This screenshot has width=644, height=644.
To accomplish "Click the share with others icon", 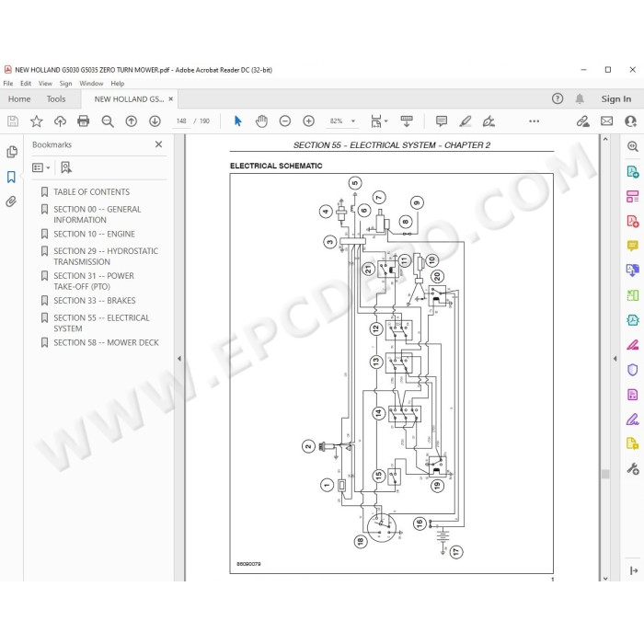I will pos(630,121).
